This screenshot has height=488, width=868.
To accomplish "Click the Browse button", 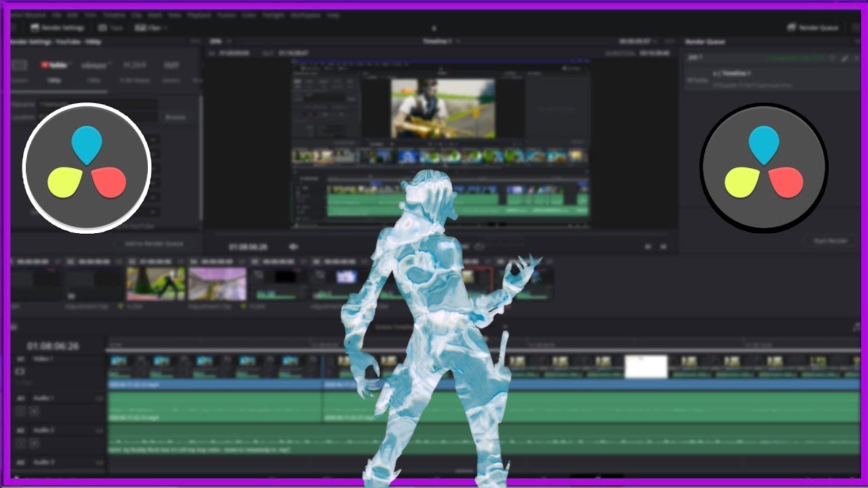I will pyautogui.click(x=175, y=117).
